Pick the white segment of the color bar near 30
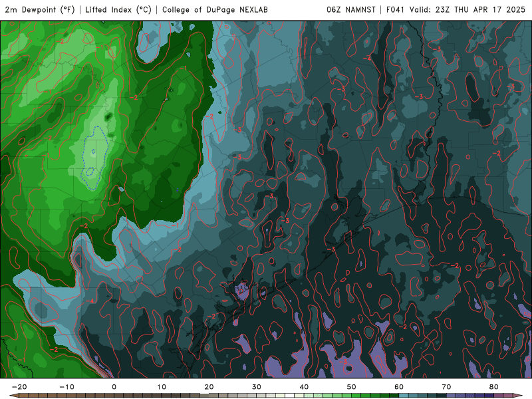This screenshot has width=532, height=399. [x=290, y=396]
